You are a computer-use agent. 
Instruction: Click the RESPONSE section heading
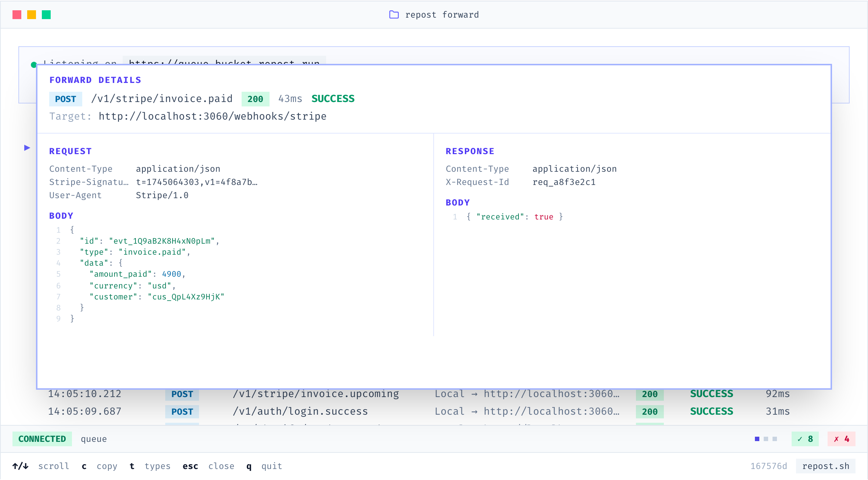(470, 151)
